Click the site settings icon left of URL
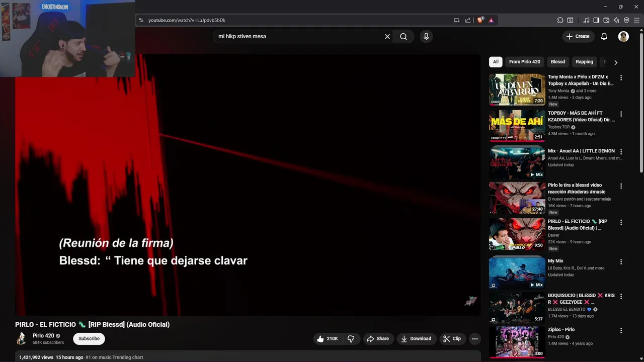This screenshot has width=644, height=362. coord(141,20)
